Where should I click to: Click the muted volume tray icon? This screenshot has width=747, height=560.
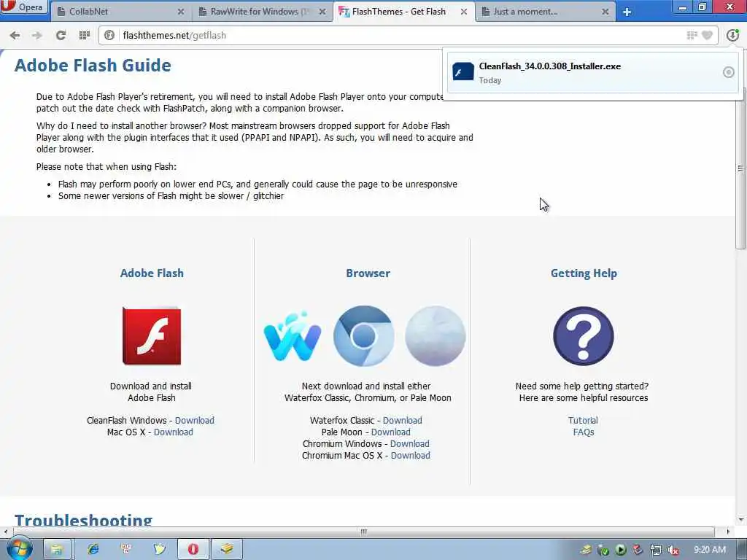(673, 550)
